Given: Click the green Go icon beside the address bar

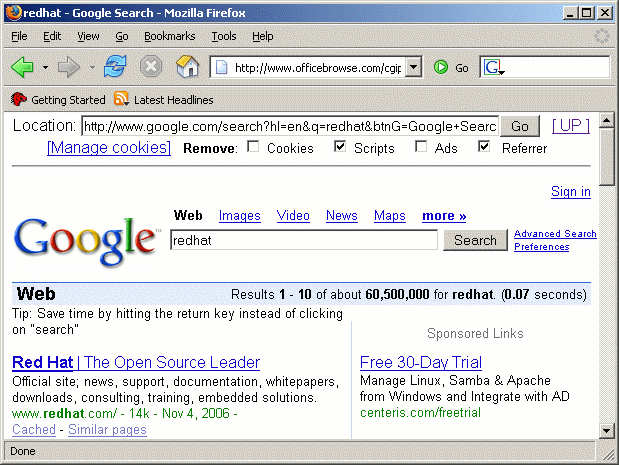Looking at the screenshot, I should click(441, 68).
